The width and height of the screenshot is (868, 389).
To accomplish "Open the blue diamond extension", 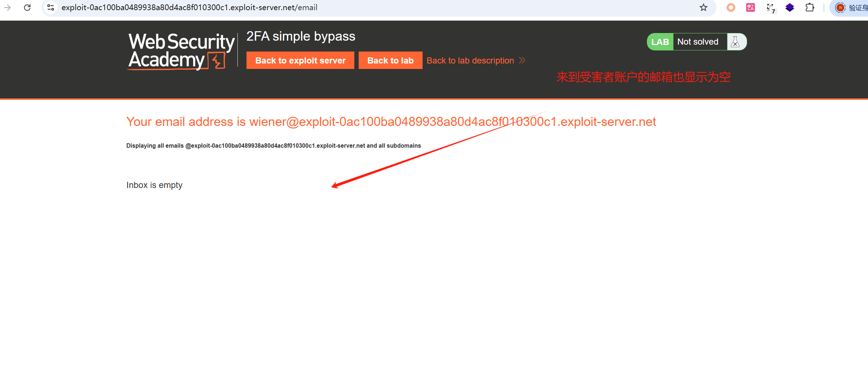I will click(x=790, y=8).
